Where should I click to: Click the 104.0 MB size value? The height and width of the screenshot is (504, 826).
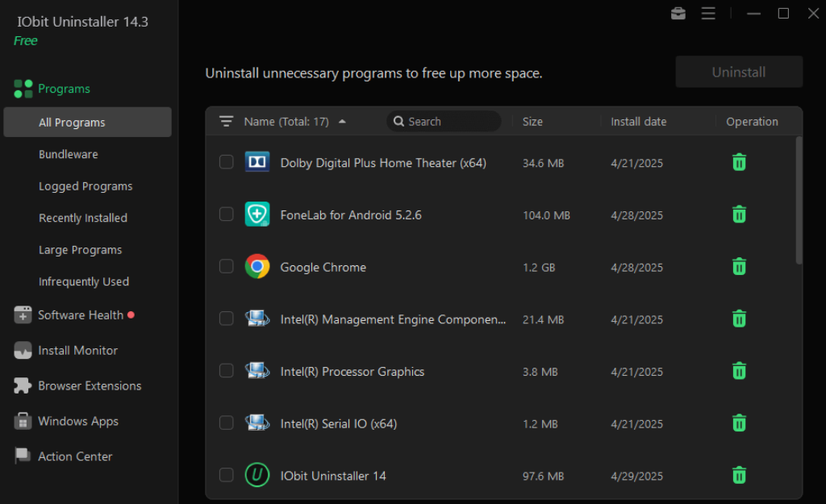click(546, 215)
